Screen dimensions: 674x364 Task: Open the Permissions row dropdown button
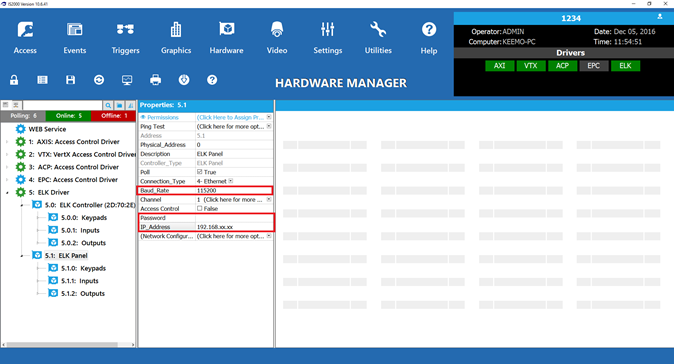click(269, 117)
